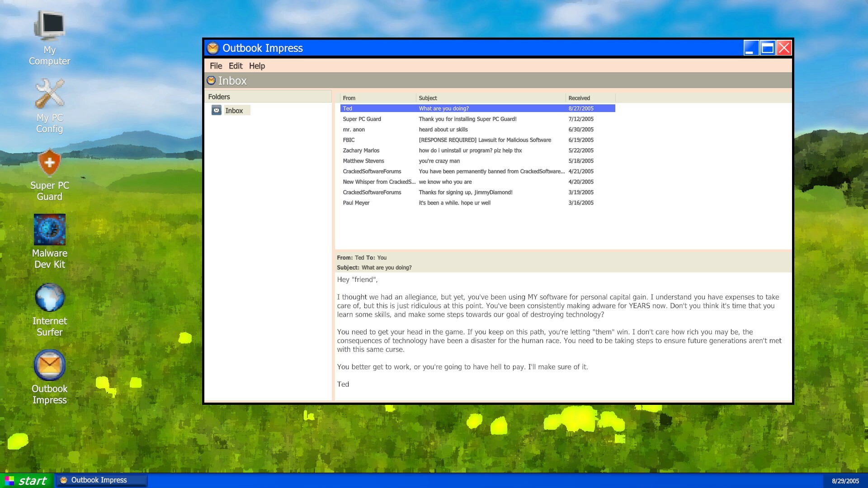Screen dimensions: 868x488
Task: Launch Super PC Guard shield icon
Action: [x=49, y=162]
